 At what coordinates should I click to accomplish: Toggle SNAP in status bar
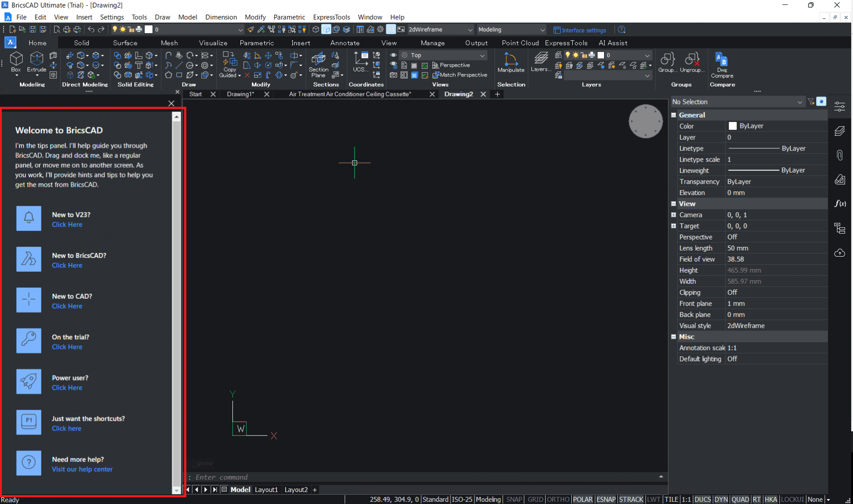(514, 499)
